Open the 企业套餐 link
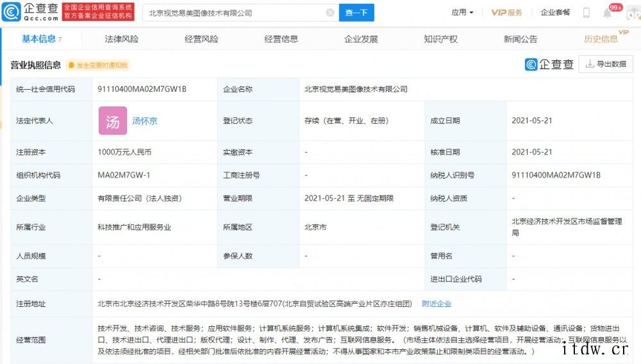Viewport: 641px width, 364px height. tap(555, 13)
